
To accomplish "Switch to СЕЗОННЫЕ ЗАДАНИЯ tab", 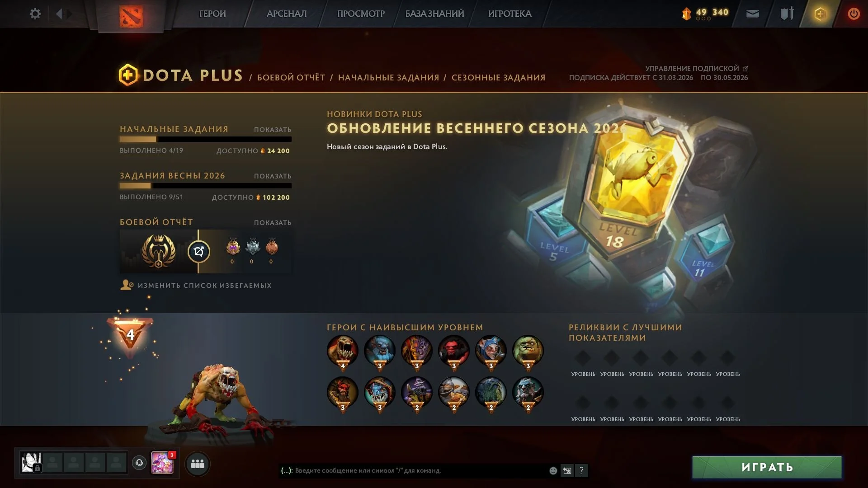I will 498,78.
